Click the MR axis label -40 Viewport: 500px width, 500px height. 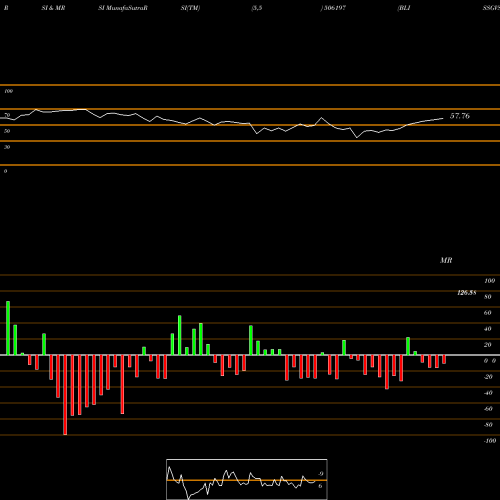click(x=488, y=393)
